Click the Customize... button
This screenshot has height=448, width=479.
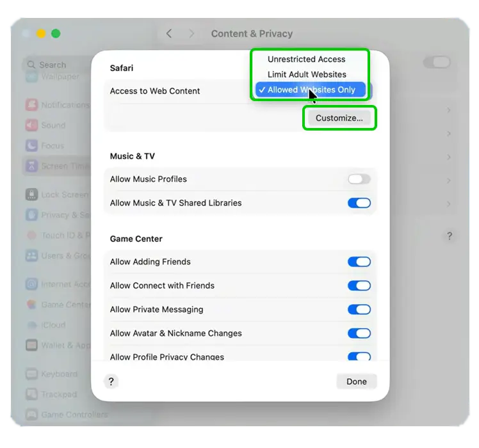coord(339,118)
